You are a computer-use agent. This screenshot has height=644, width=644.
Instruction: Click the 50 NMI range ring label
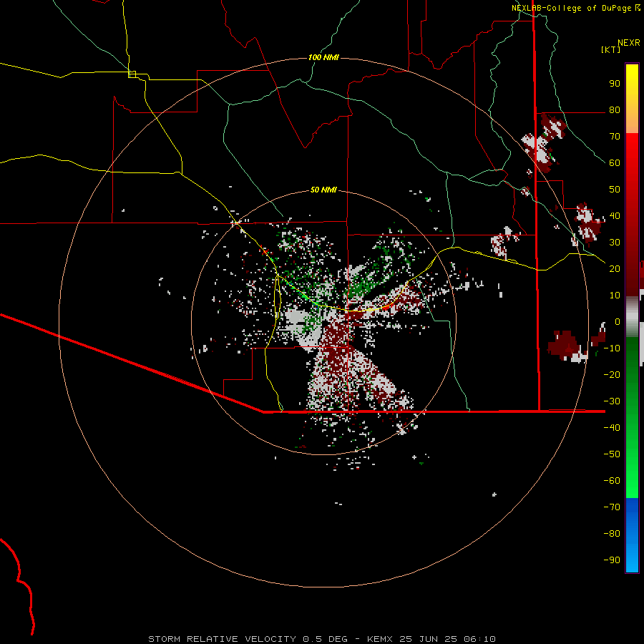[x=323, y=190]
